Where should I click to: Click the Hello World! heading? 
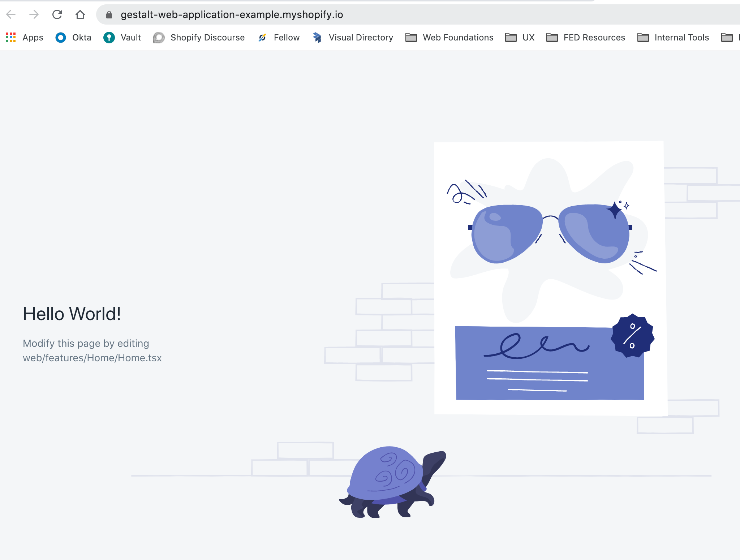[72, 314]
